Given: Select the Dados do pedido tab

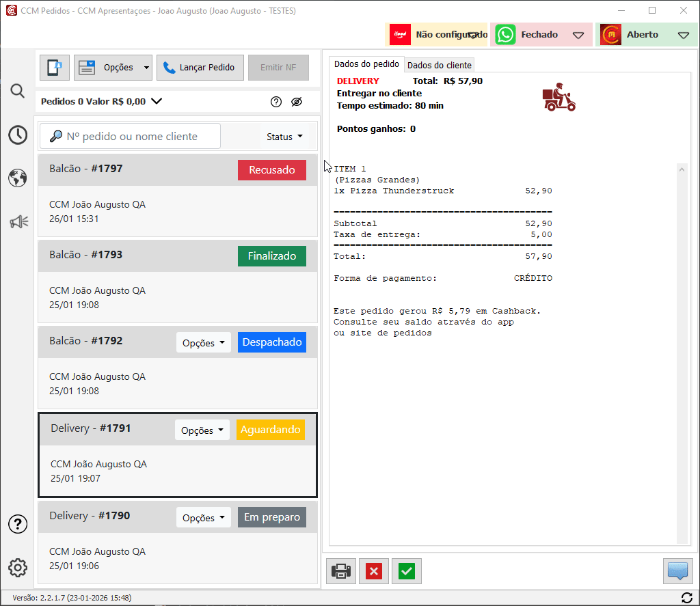Looking at the screenshot, I should tap(366, 64).
